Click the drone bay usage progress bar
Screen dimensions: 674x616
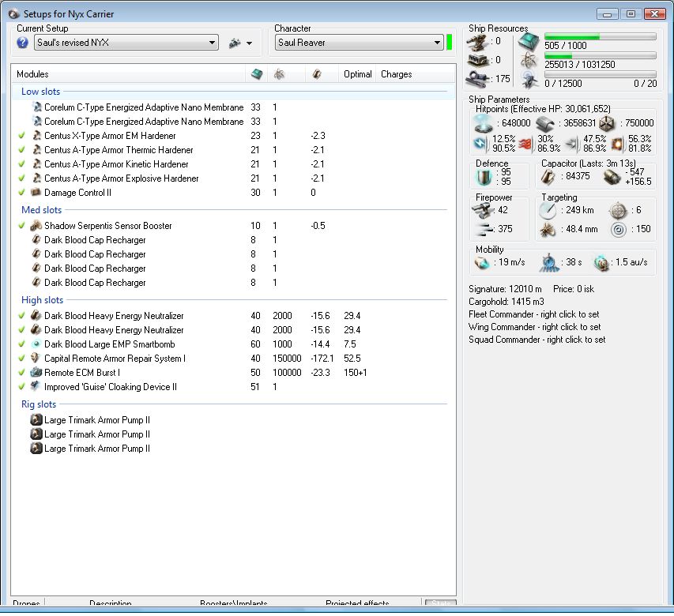point(601,74)
